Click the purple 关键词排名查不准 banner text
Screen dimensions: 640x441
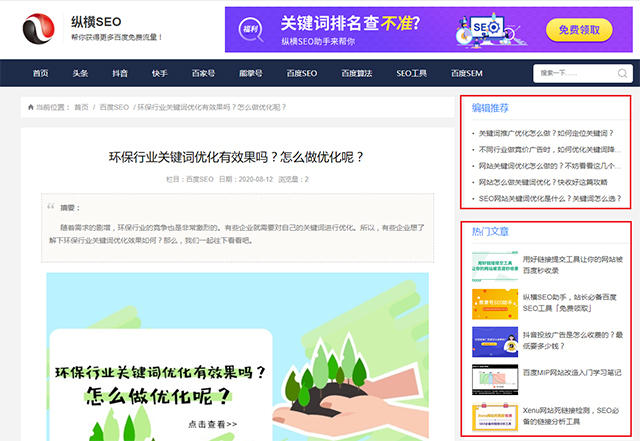click(x=350, y=23)
